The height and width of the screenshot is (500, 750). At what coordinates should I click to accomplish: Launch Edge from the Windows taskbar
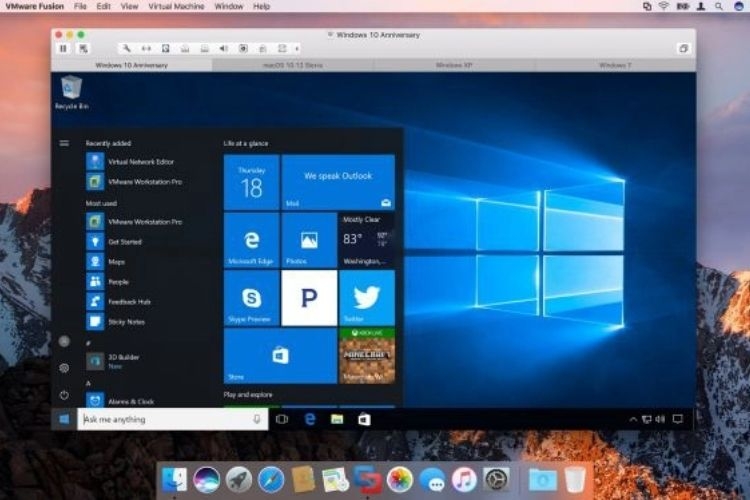309,419
